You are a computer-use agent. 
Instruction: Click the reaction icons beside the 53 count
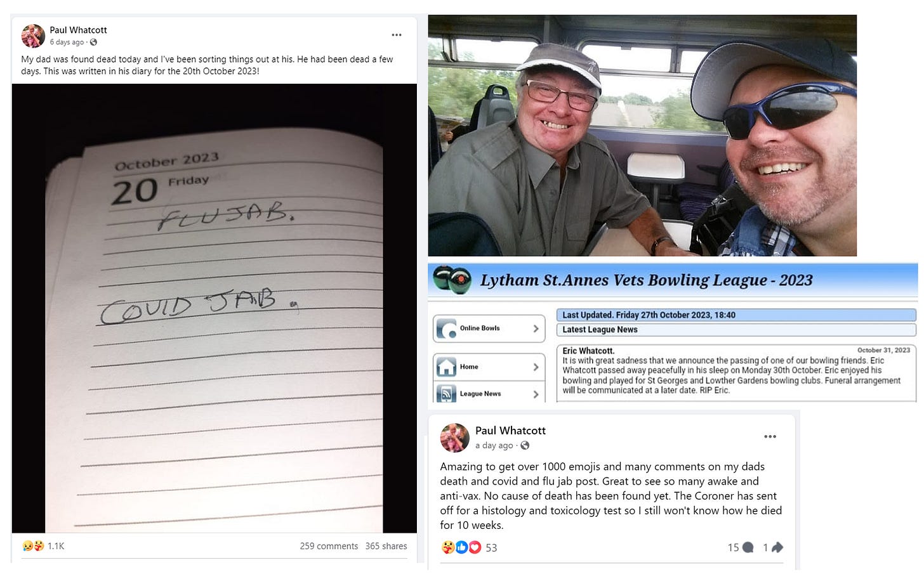tap(461, 547)
